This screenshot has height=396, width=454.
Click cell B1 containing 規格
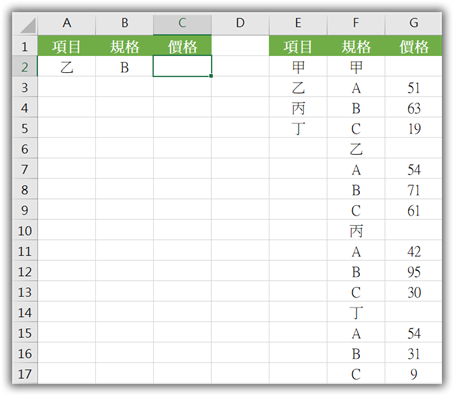tap(124, 46)
